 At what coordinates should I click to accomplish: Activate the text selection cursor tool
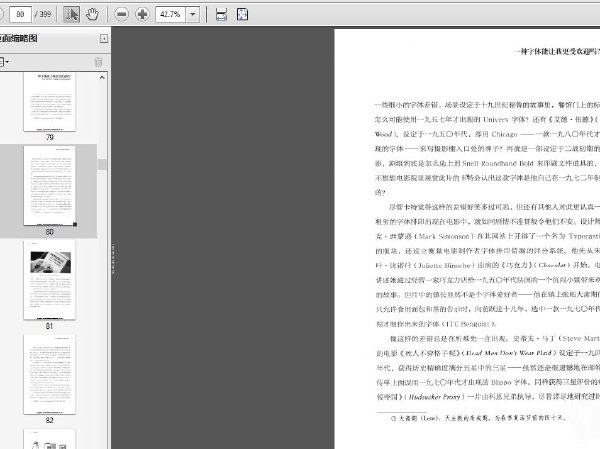point(71,15)
